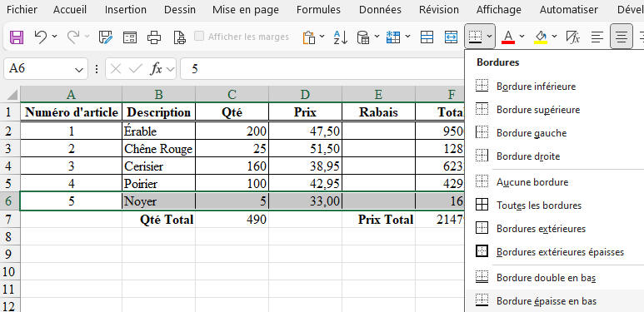Viewport: 644px width, 312px height.
Task: Select row 7 header
Action: pos(10,220)
